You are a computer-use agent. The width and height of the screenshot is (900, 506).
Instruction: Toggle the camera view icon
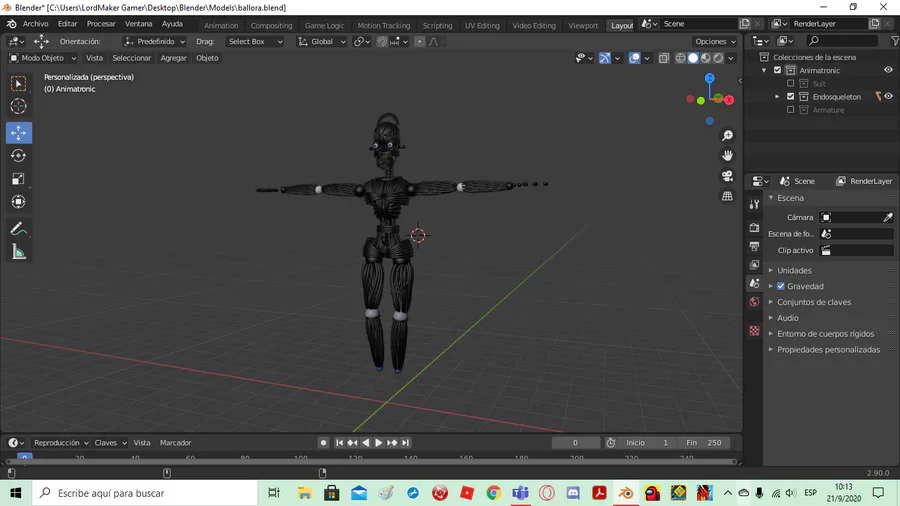pyautogui.click(x=727, y=176)
